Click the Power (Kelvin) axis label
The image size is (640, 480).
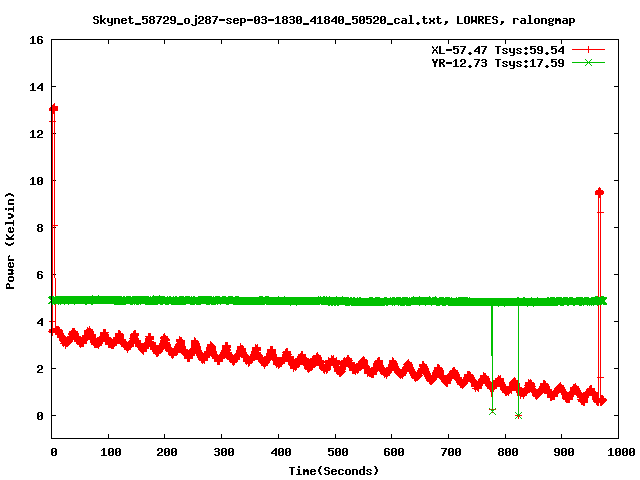pyautogui.click(x=10, y=241)
